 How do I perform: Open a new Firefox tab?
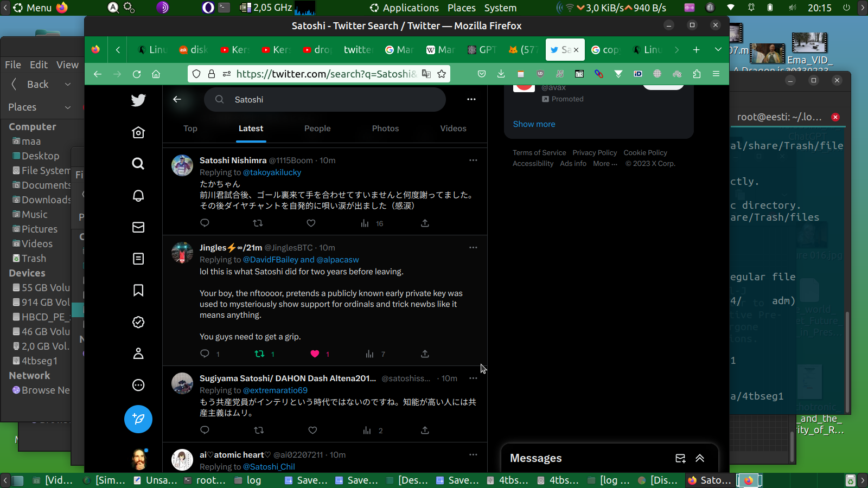(696, 50)
